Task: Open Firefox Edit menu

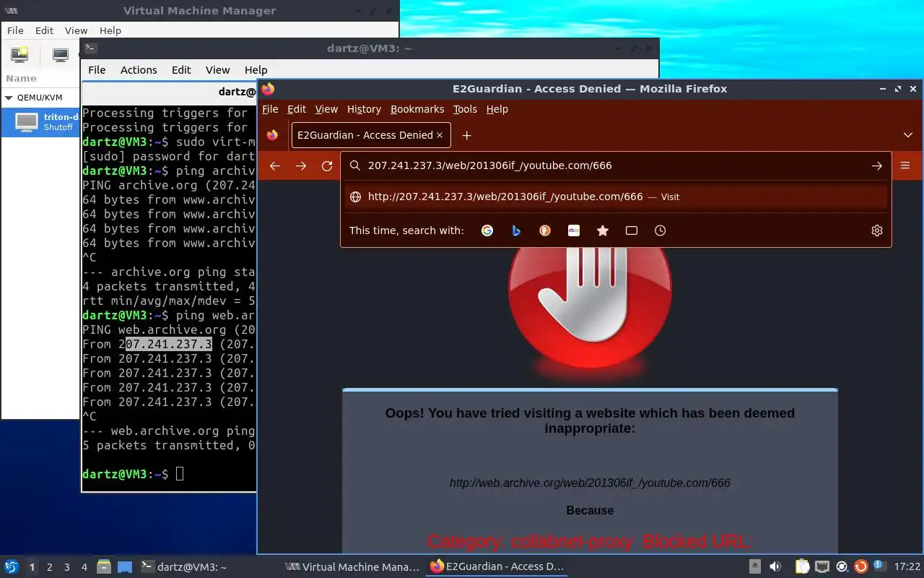Action: point(297,109)
